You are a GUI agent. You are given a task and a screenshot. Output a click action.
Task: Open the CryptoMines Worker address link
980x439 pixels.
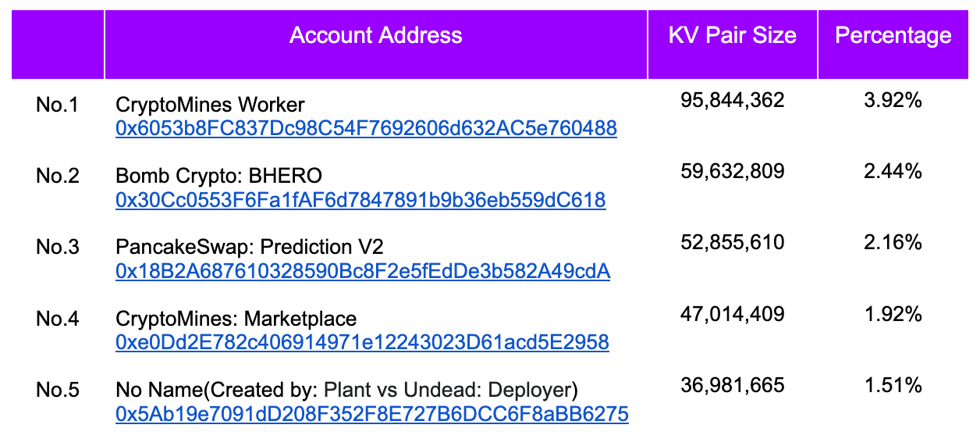[x=366, y=128]
